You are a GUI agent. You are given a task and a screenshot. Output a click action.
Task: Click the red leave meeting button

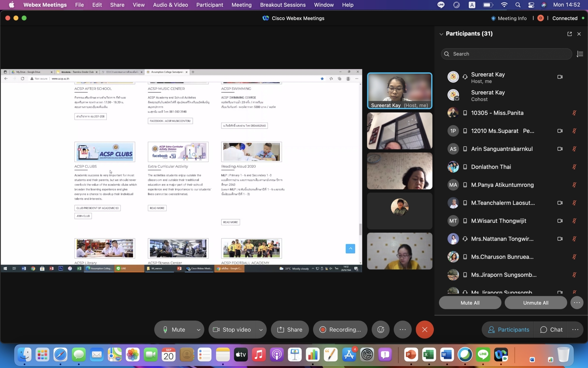click(424, 329)
